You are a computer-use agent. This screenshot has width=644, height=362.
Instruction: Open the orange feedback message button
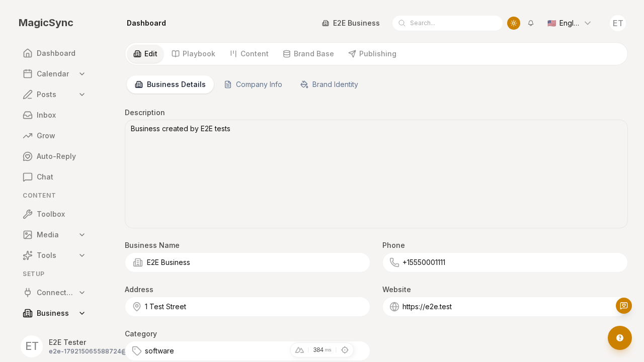(624, 306)
